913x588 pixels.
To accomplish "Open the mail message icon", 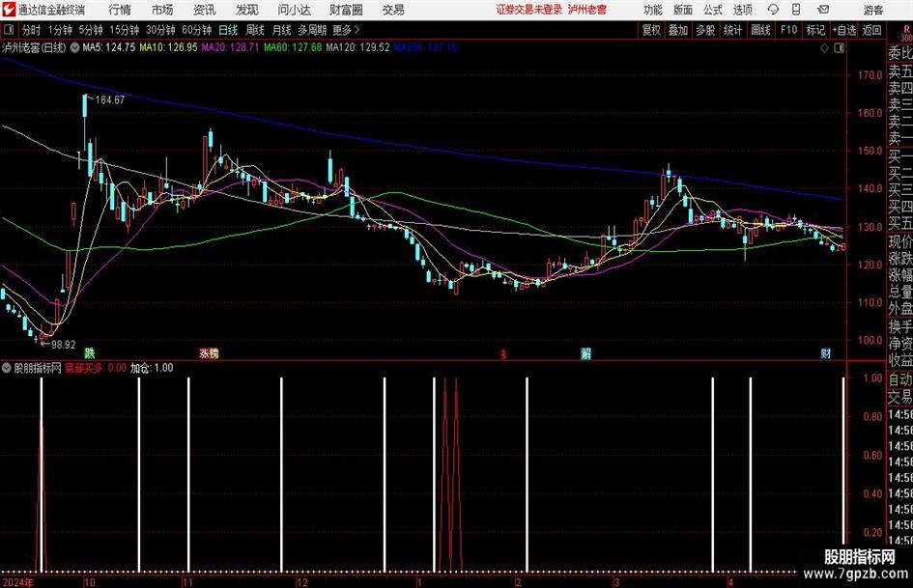I will point(823,10).
